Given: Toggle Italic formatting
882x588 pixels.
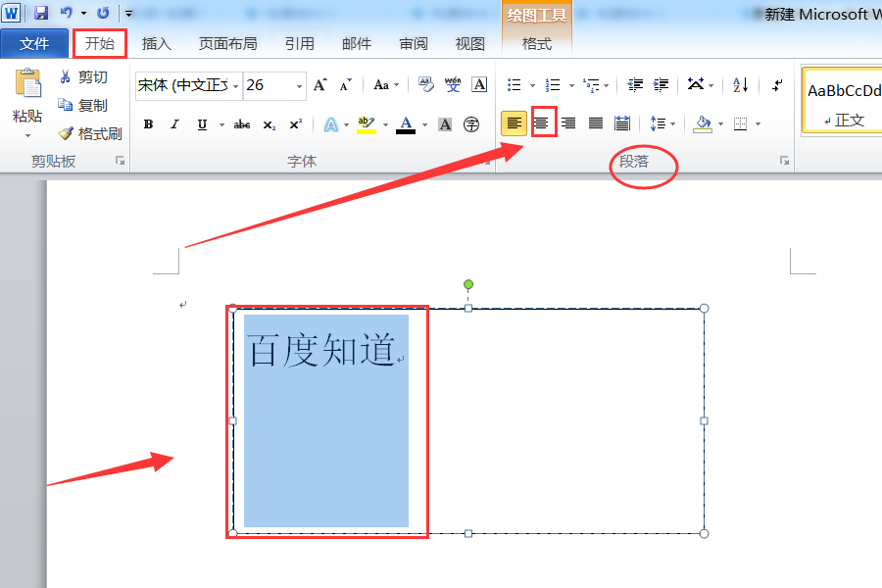Looking at the screenshot, I should (175, 124).
